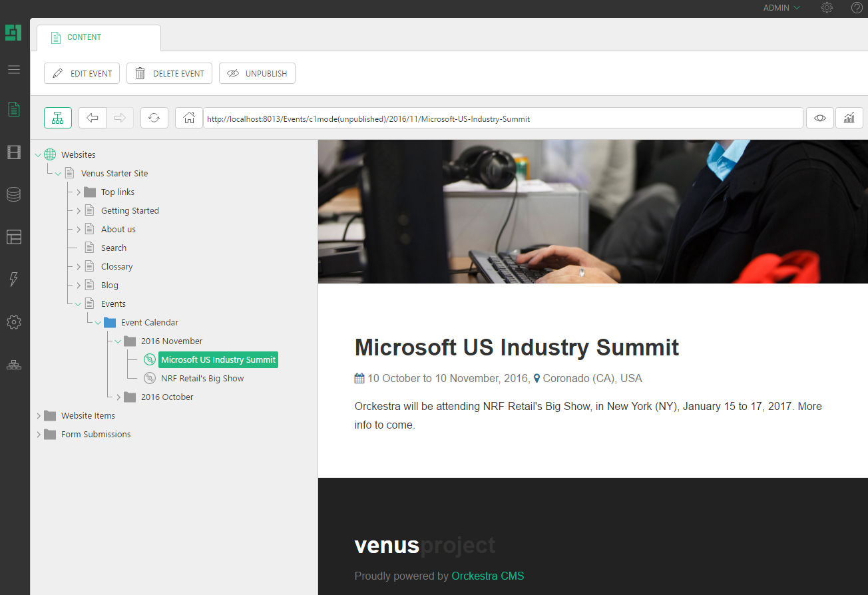Expand the Blog page node
868x595 pixels.
(79, 286)
